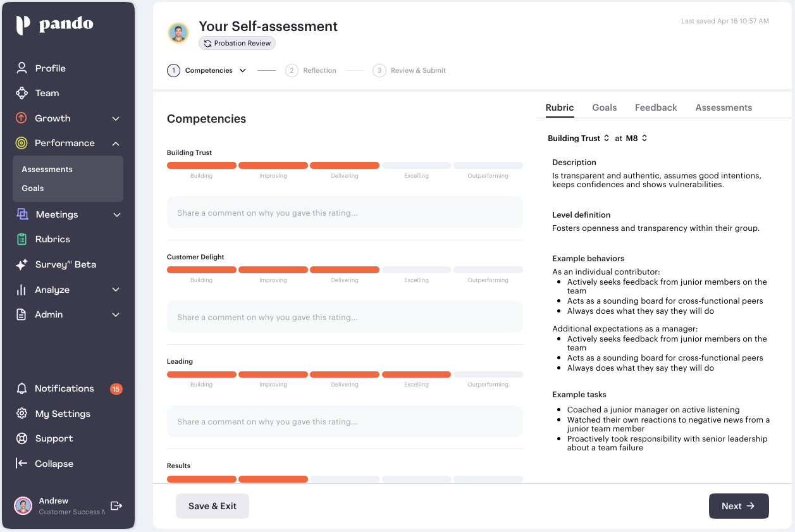Expand the Analyze menu chevron

pyautogui.click(x=116, y=290)
